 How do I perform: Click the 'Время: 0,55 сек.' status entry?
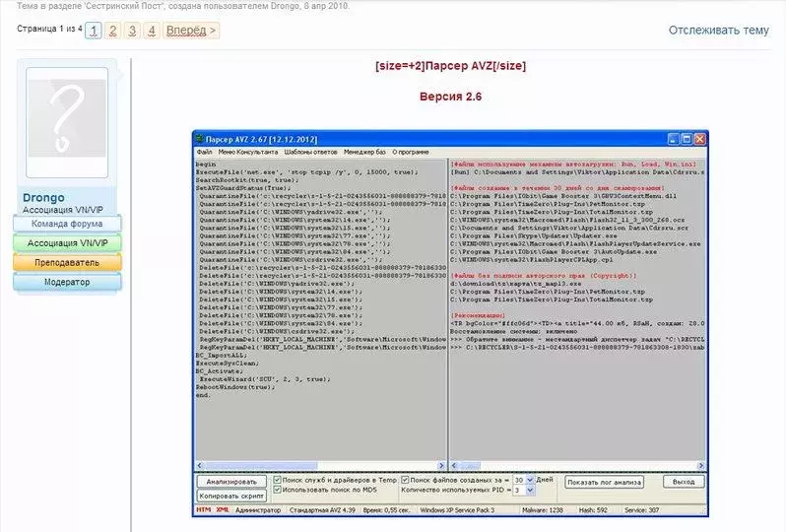[x=386, y=510]
